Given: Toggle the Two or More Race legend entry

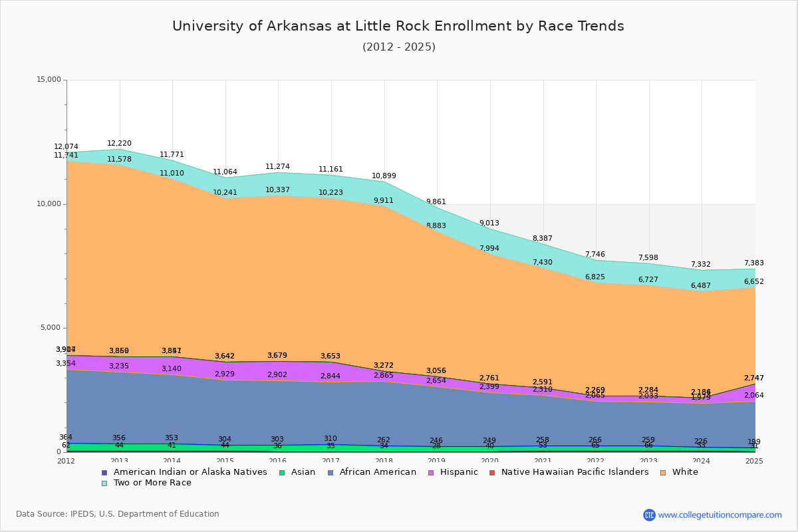Looking at the screenshot, I should point(146,483).
